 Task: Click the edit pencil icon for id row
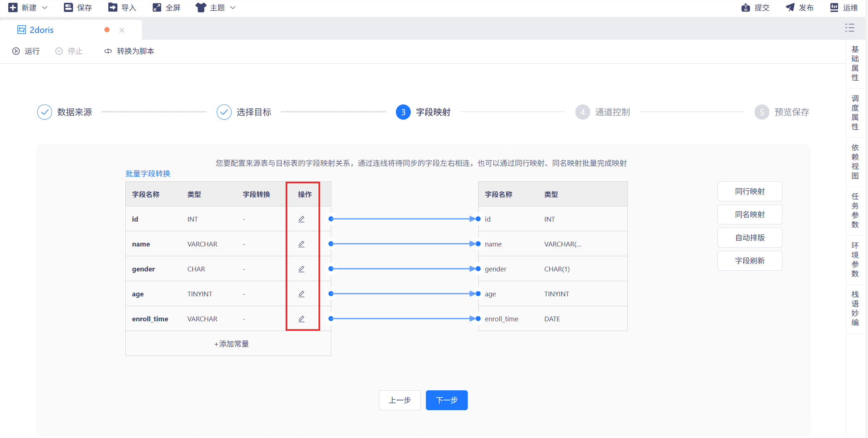click(x=301, y=219)
